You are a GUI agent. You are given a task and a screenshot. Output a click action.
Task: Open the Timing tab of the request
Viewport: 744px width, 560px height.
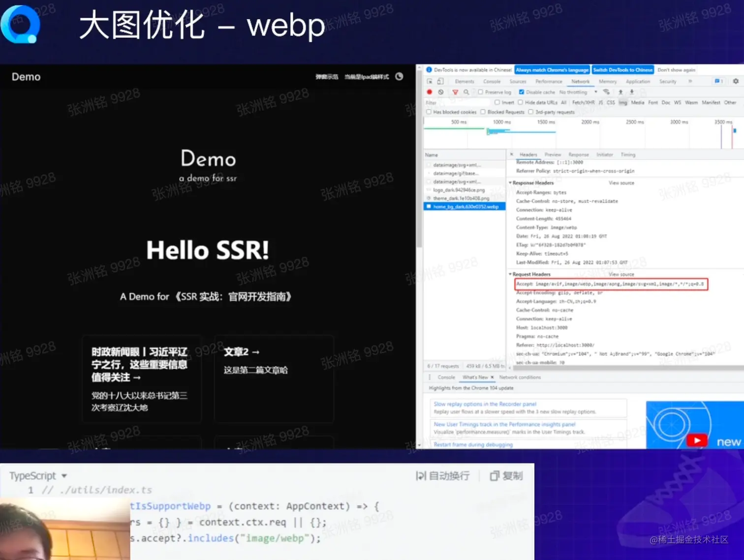[628, 155]
